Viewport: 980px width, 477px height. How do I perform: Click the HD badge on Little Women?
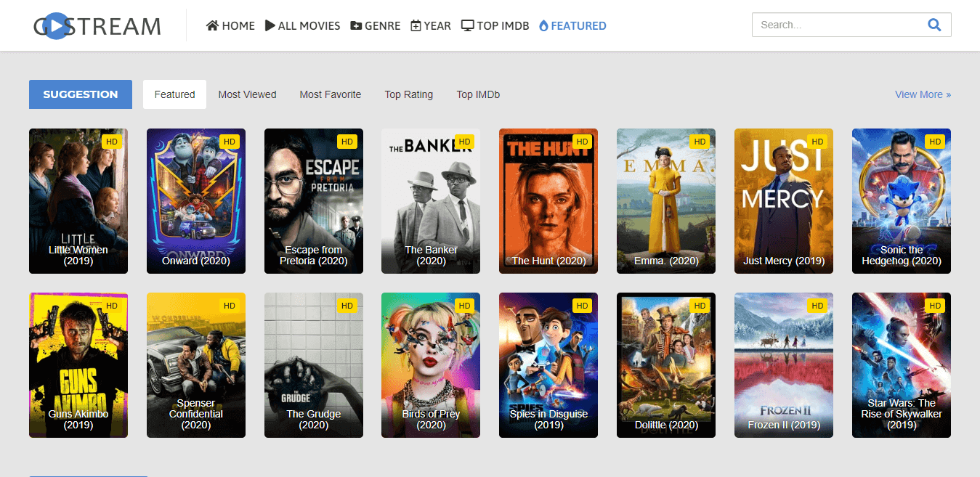tap(112, 142)
